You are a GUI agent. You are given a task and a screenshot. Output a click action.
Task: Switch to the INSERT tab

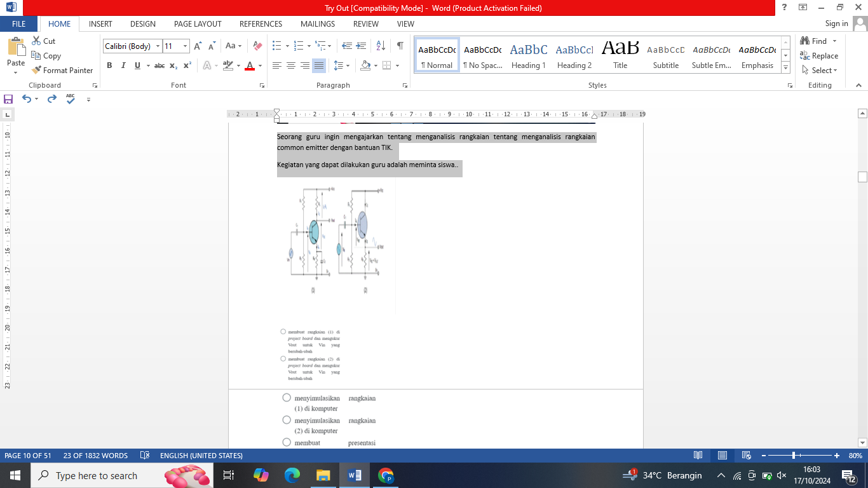tap(100, 24)
